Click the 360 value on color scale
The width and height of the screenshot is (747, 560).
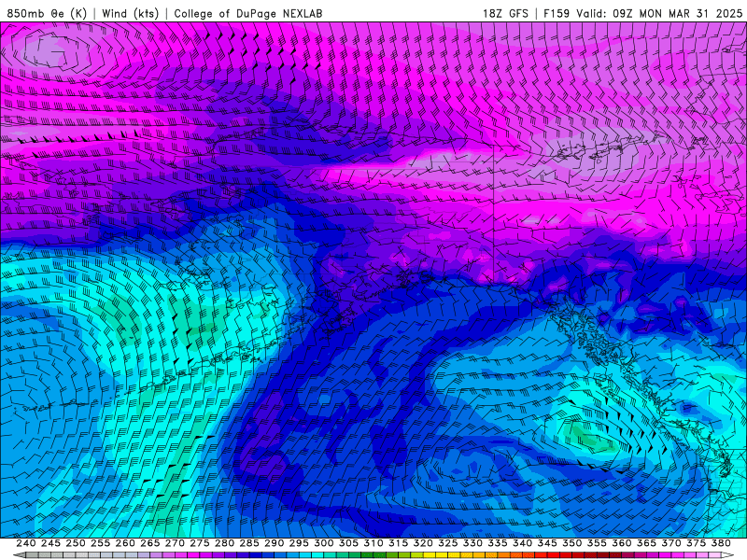tap(622, 543)
